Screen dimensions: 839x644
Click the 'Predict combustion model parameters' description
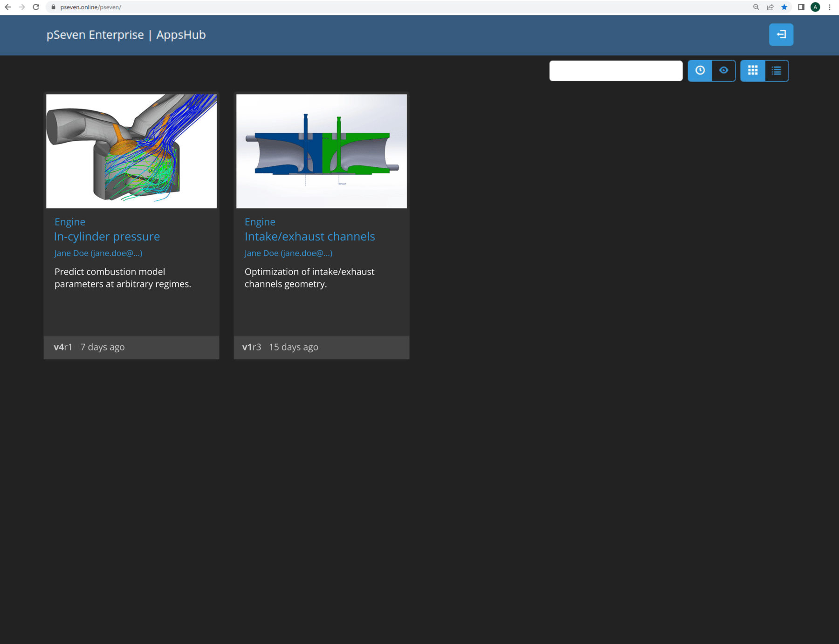coord(123,278)
